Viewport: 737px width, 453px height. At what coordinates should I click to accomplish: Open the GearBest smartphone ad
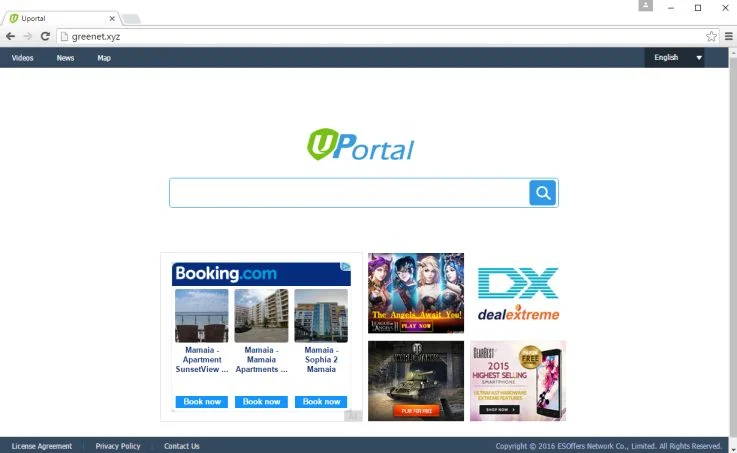pyautogui.click(x=518, y=381)
